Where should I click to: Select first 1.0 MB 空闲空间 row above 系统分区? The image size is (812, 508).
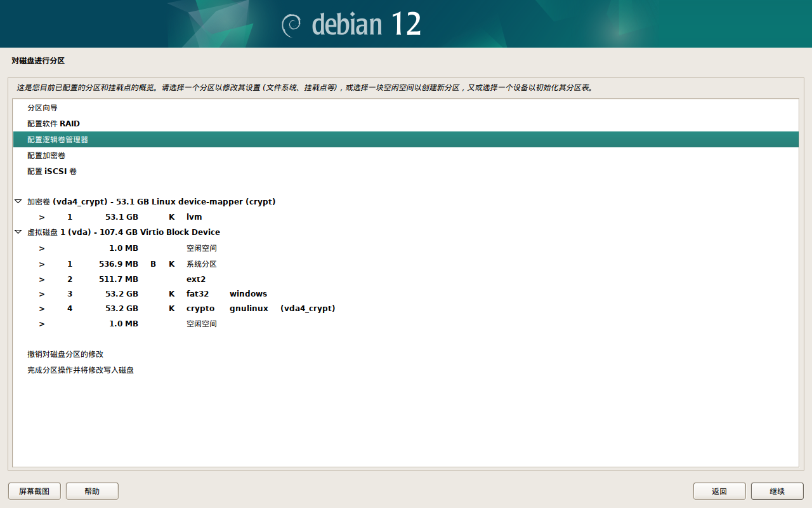click(406, 248)
